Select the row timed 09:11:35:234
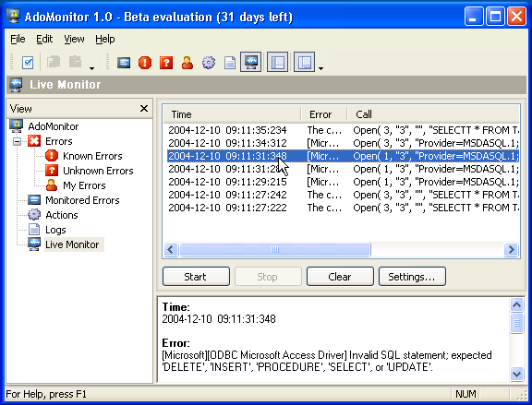 (x=343, y=130)
